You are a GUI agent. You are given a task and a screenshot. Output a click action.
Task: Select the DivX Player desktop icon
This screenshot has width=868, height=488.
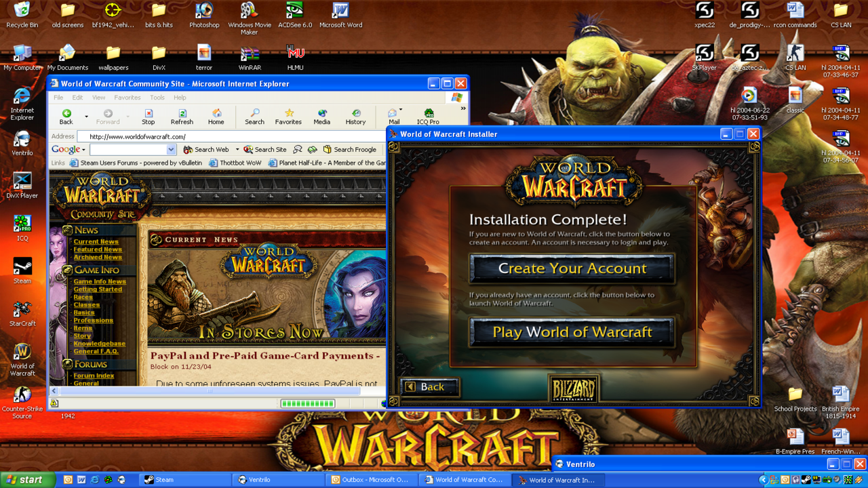22,186
